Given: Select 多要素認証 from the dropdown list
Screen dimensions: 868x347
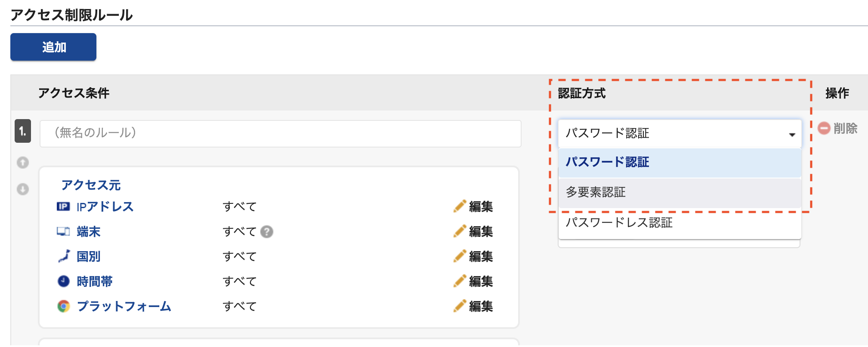Looking at the screenshot, I should 680,192.
